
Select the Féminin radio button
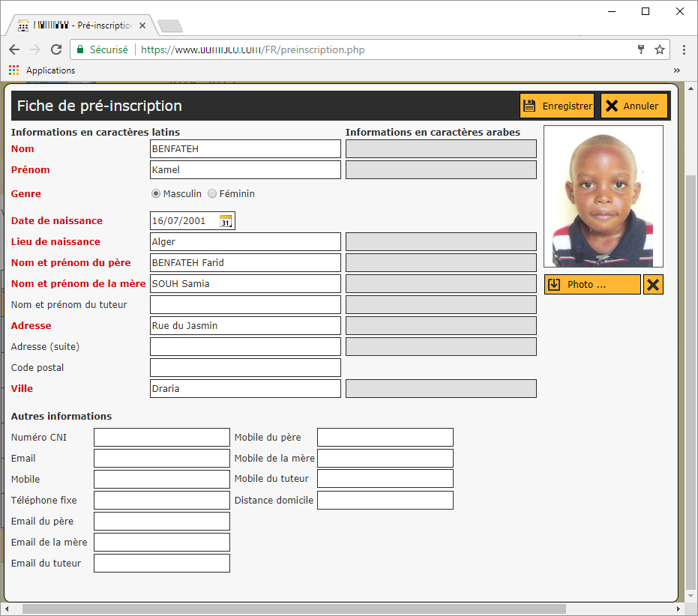coord(212,193)
